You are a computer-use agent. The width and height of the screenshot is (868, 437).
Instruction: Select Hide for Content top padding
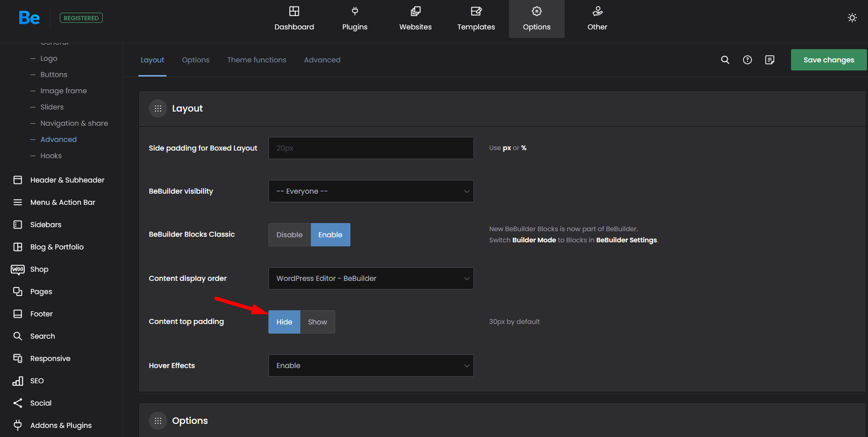[284, 322]
